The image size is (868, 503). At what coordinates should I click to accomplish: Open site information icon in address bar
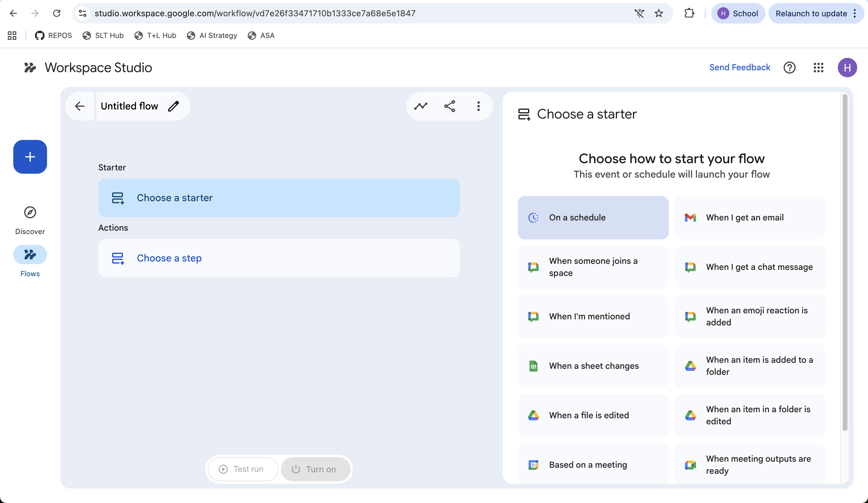83,14
